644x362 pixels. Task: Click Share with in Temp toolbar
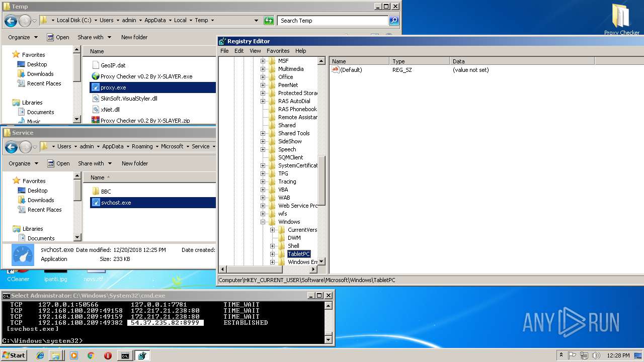pos(94,37)
